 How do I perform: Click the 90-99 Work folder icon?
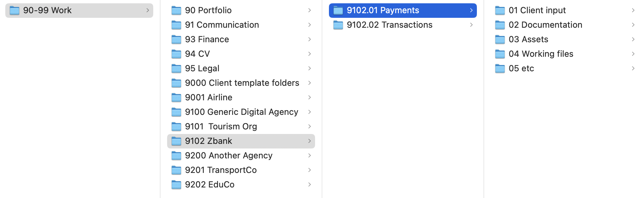(x=15, y=11)
